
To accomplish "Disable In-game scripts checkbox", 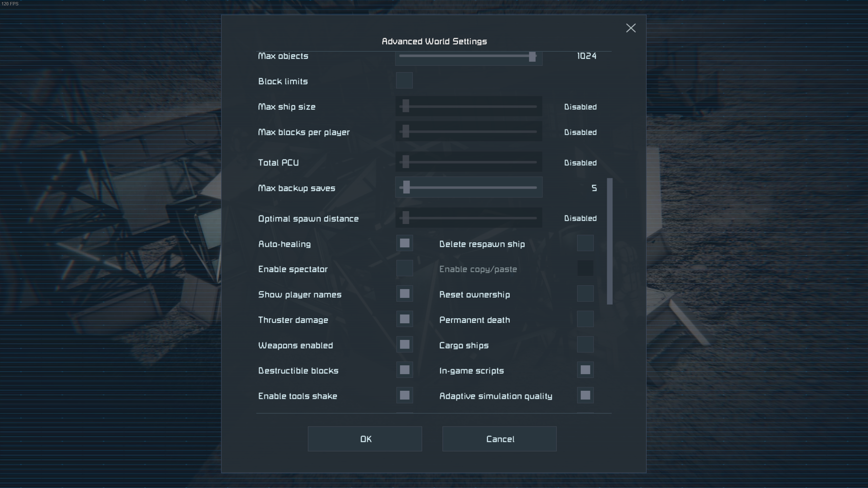I will 585,370.
